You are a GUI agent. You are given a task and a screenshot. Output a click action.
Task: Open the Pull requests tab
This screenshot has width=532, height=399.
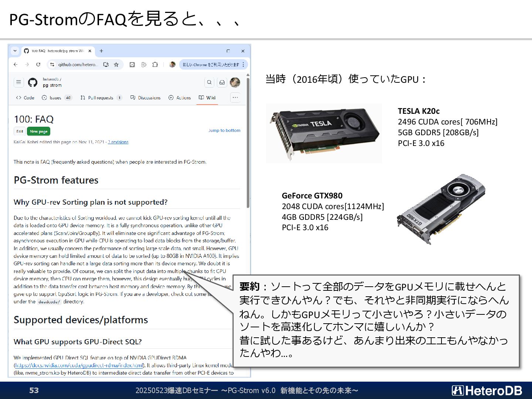tap(101, 98)
